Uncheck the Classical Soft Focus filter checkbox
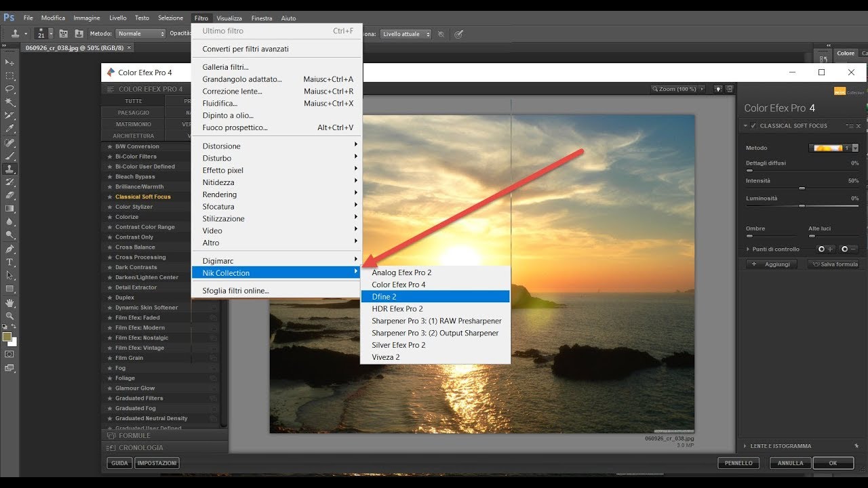The image size is (868, 488). point(753,126)
